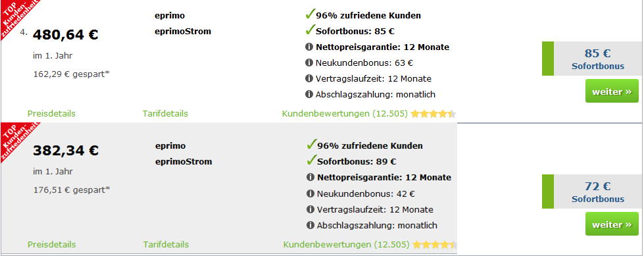Click weiter button for 72 € Sofortbonus offer
Image resolution: width=644 pixels, height=256 pixels.
click(612, 224)
